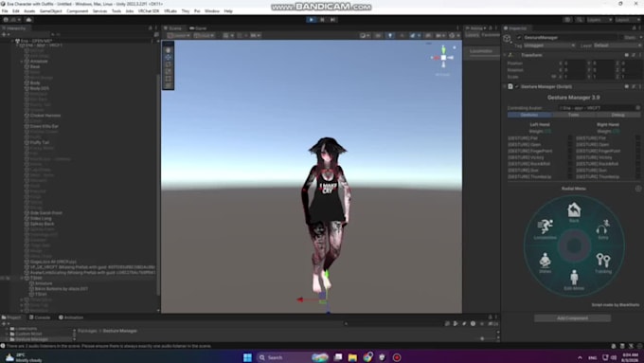Collapse the TShirt hierarchy item
The image size is (644, 363).
click(x=22, y=278)
